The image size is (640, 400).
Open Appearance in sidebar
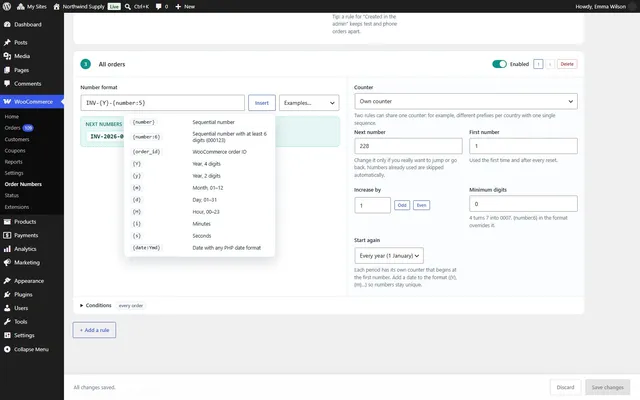[x=32, y=281]
